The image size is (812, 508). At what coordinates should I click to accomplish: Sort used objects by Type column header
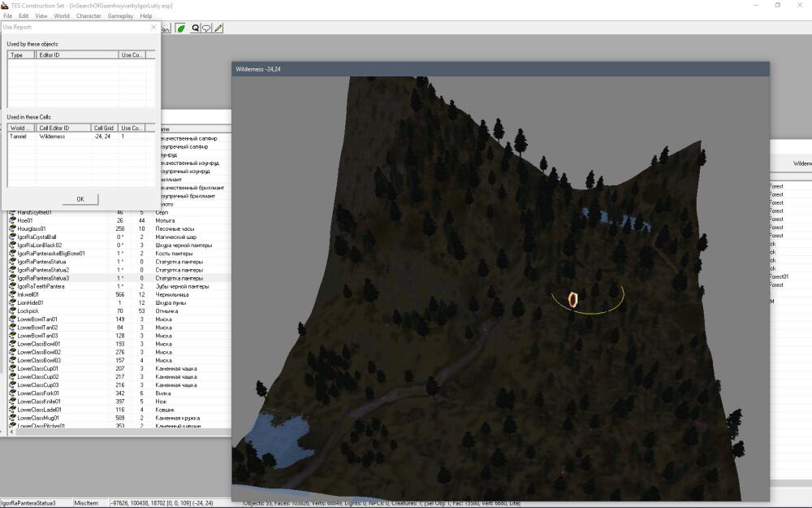(21, 54)
